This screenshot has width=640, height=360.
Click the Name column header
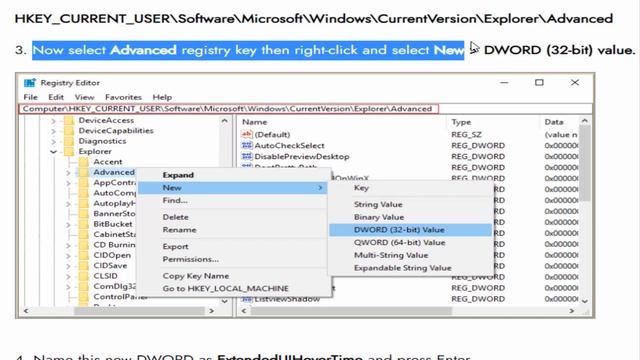click(254, 122)
